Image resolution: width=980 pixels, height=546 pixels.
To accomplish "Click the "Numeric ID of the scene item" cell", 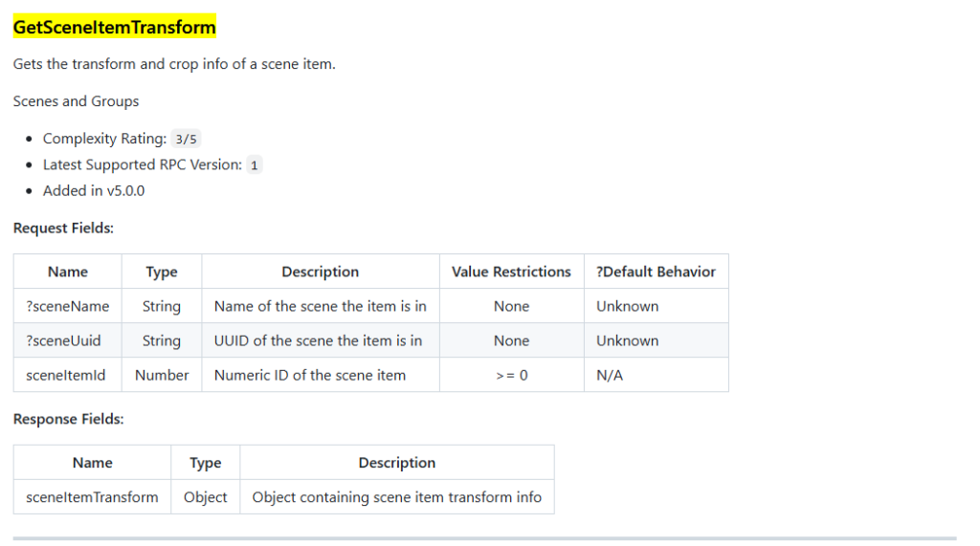I will click(x=310, y=375).
